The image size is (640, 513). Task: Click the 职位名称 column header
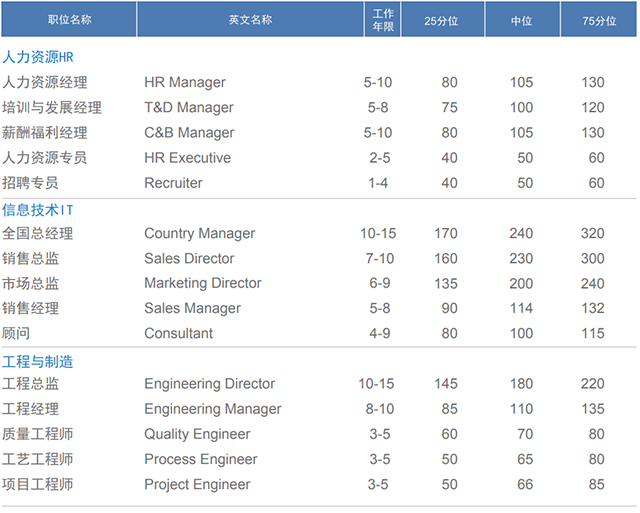[x=69, y=19]
